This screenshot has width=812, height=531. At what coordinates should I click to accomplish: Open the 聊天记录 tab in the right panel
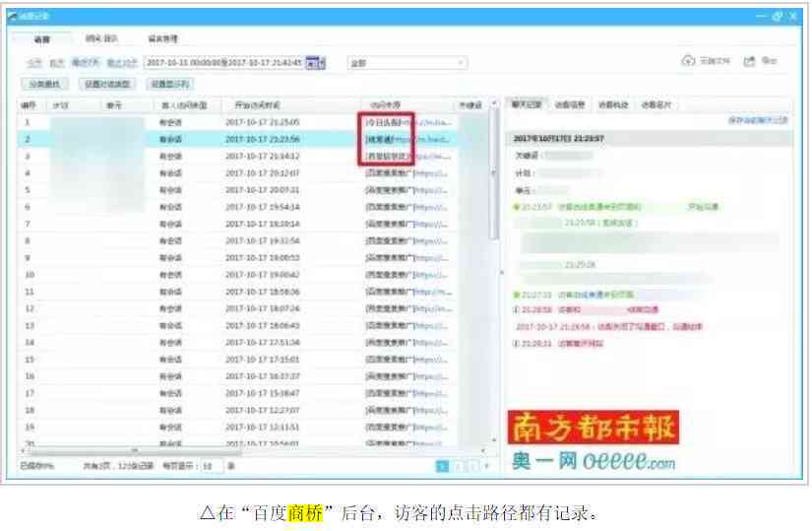click(527, 104)
